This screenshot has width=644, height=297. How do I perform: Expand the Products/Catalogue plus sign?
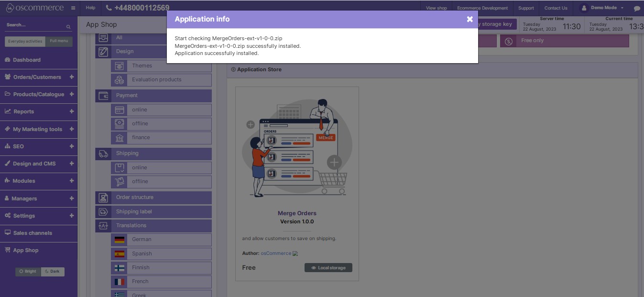tap(72, 94)
